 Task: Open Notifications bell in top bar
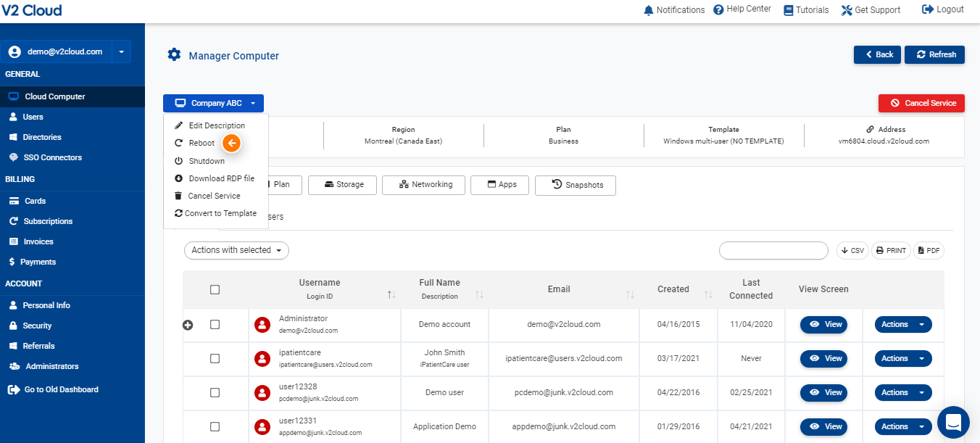point(674,10)
